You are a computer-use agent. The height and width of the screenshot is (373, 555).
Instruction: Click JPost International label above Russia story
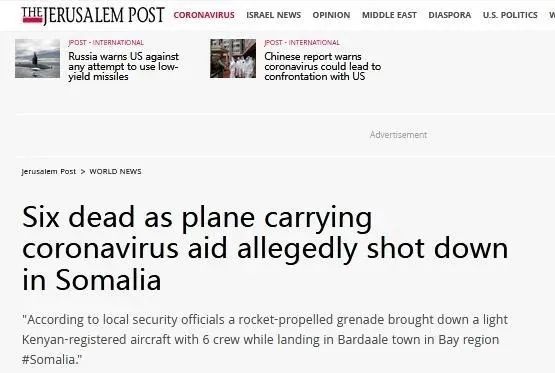tap(106, 43)
